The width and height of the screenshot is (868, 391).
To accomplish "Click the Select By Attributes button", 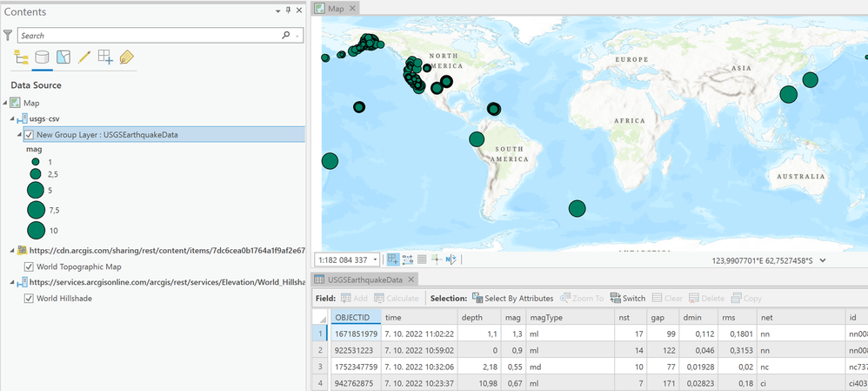I will click(512, 299).
